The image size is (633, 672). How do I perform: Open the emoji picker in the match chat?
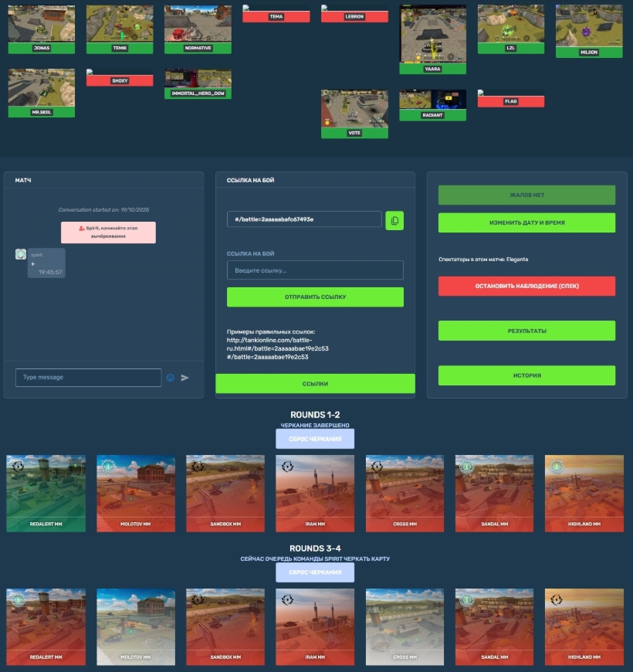click(170, 378)
